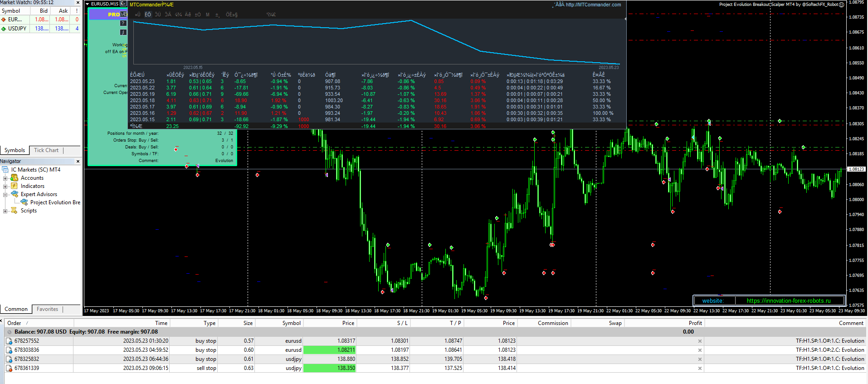Screen dimensions: 868x384
Task: Click the Expert Advisors hat icon
Action: click(15, 194)
